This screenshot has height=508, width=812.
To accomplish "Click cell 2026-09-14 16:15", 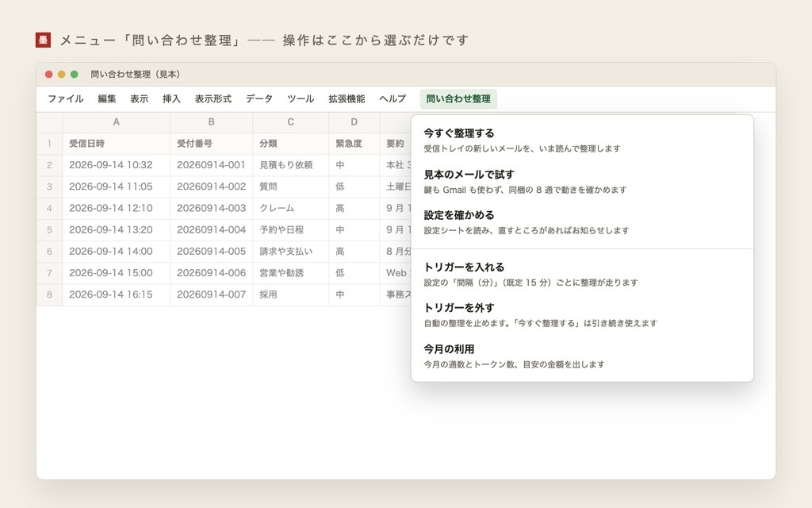I will (x=116, y=294).
